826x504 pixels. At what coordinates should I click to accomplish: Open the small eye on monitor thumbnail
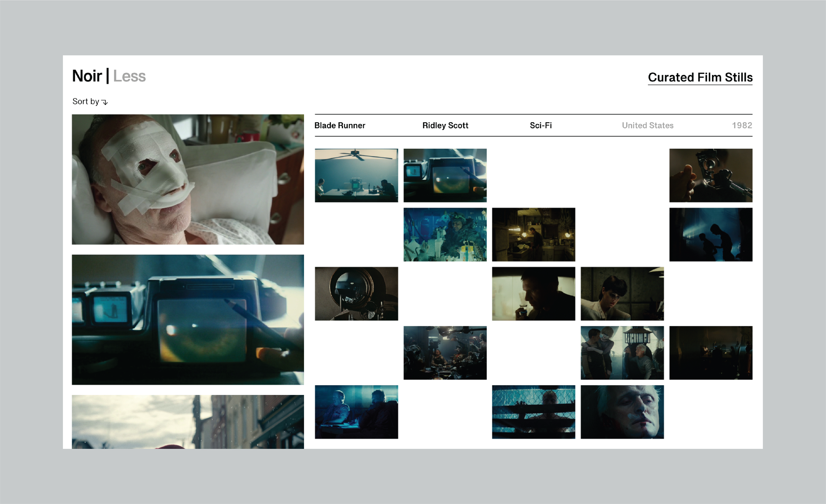445,175
